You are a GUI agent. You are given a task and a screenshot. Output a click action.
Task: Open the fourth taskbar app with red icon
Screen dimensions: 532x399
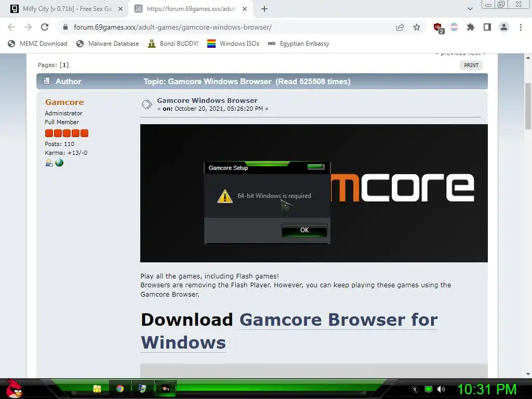[166, 389]
